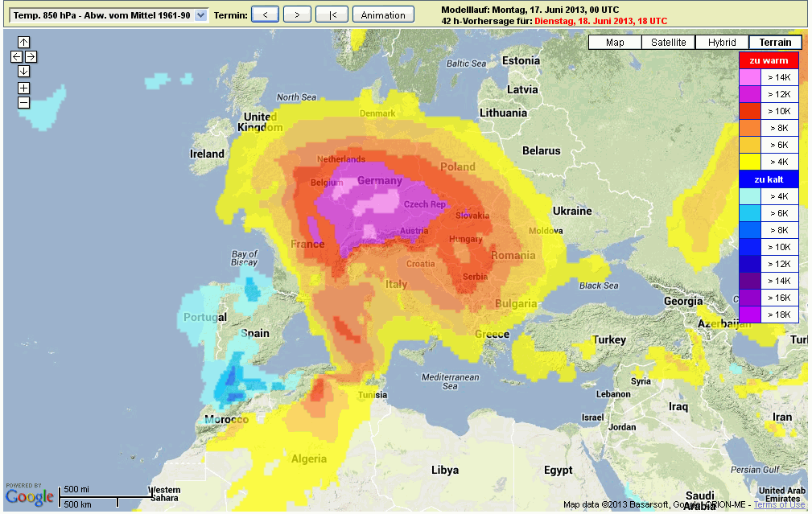Click the cold >16K purple swatch

750,298
